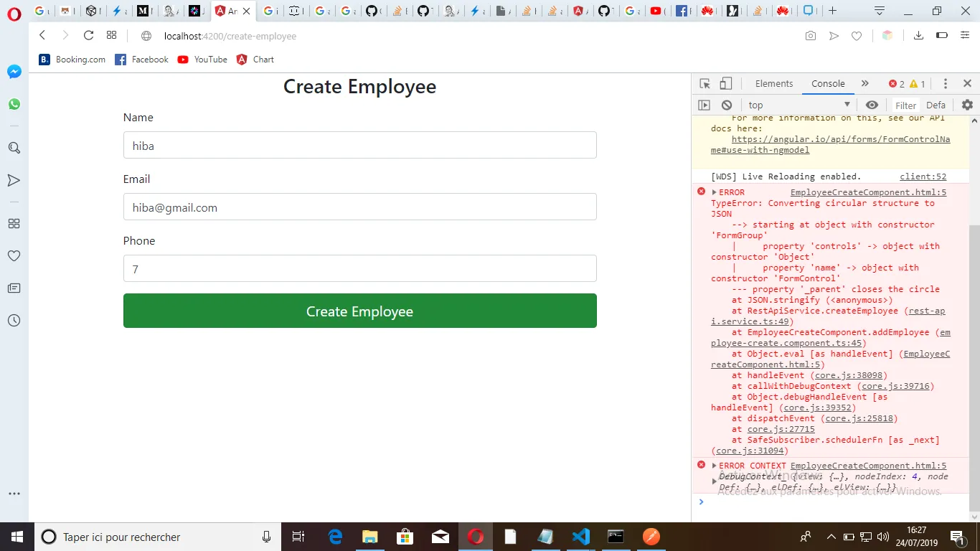
Task: Open Speed Dial from the Opera sidebar
Action: point(14,223)
